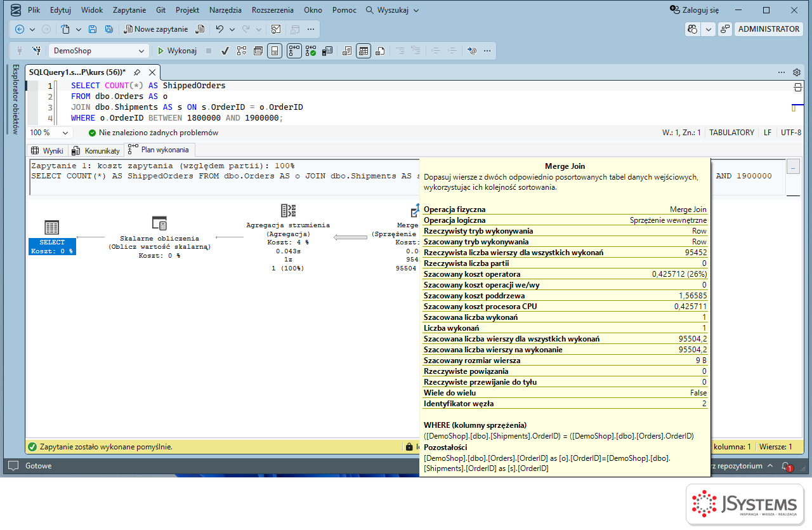The height and width of the screenshot is (530, 812).
Task: Click the Undo arrow icon
Action: point(219,29)
